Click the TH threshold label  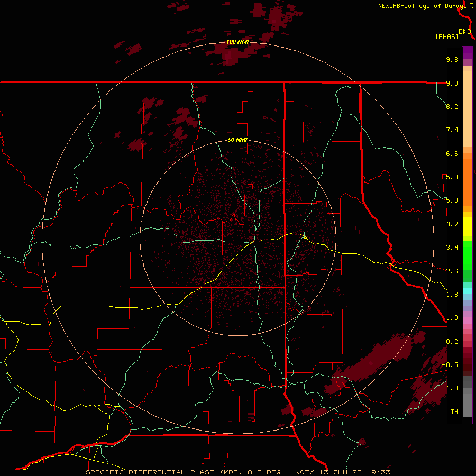pos(454,412)
